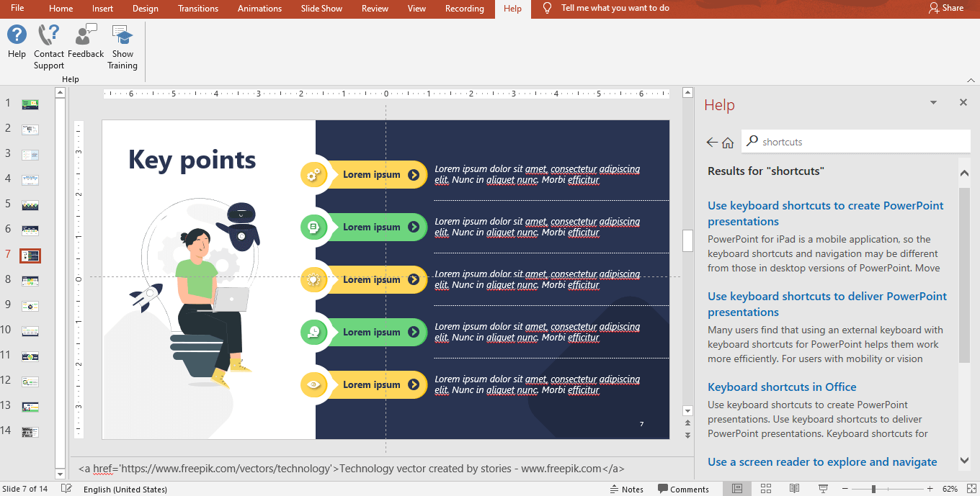Screen dimensions: 980x496
Task: Switch to the Insert tab
Action: click(103, 9)
